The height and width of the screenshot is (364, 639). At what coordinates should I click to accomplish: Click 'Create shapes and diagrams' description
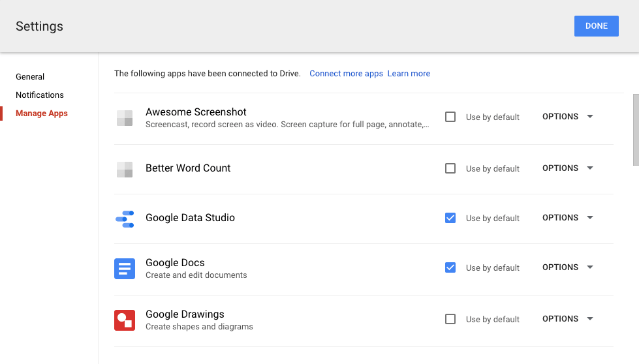[x=199, y=327]
